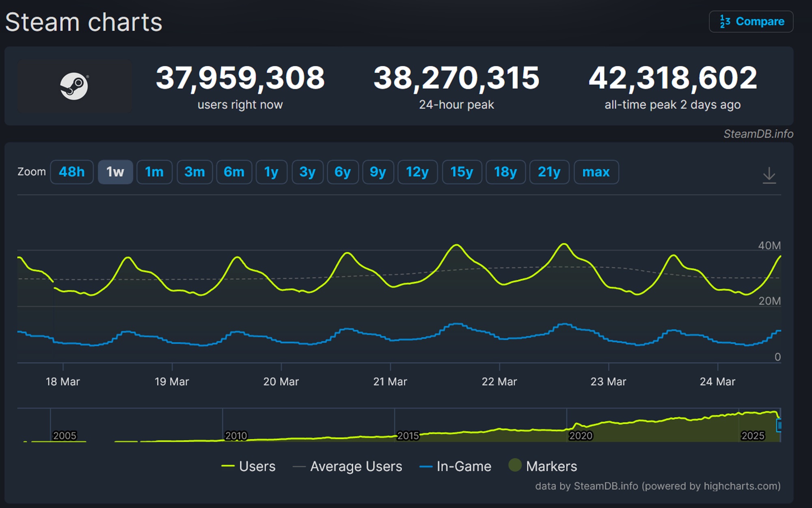This screenshot has width=812, height=508.
Task: Zoom chart to 1y
Action: [271, 172]
